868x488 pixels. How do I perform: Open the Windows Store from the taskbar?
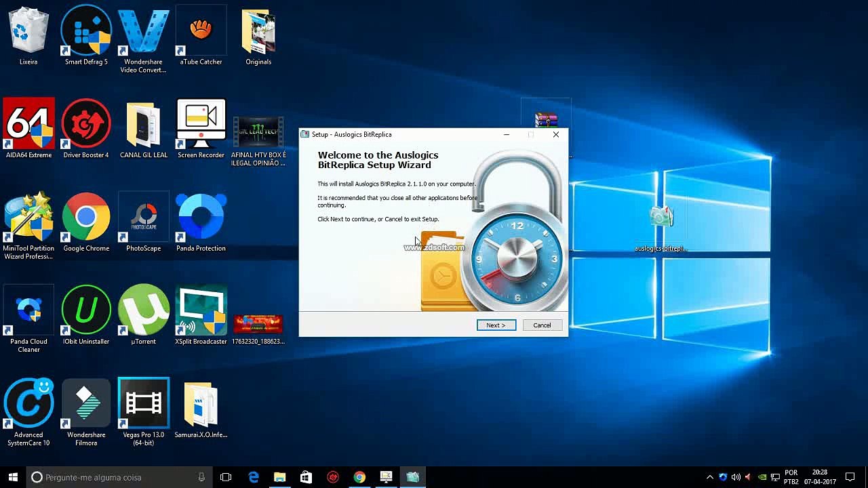(x=306, y=477)
